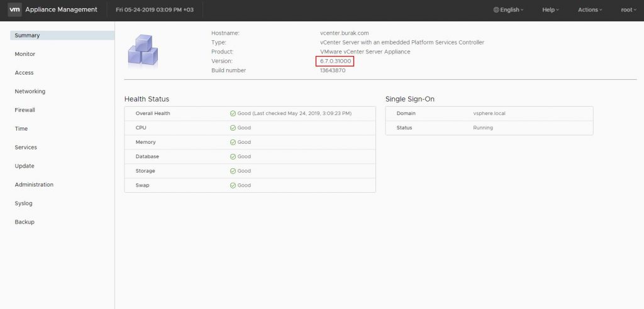Navigate to Services

26,147
